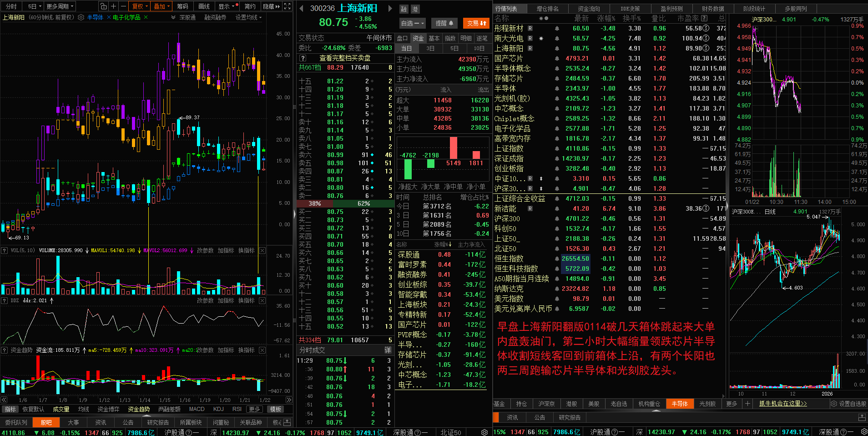Open the 股吧 forum tab
The width and height of the screenshot is (868, 436).
(x=46, y=422)
